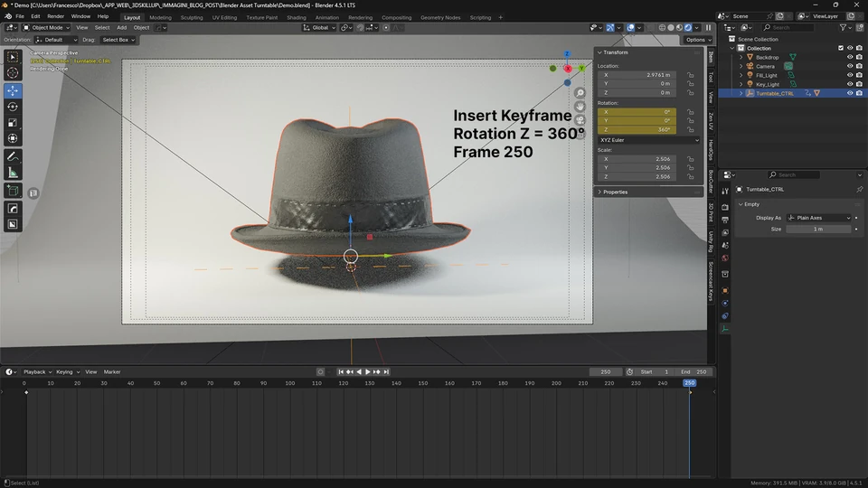Open the Keying menu in timeline
This screenshot has height=488, width=868.
[66, 371]
